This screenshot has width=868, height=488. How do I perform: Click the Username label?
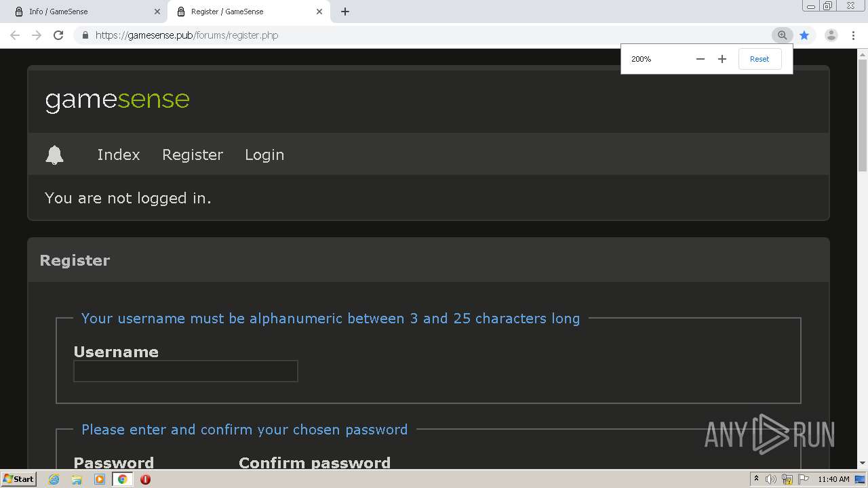point(116,352)
